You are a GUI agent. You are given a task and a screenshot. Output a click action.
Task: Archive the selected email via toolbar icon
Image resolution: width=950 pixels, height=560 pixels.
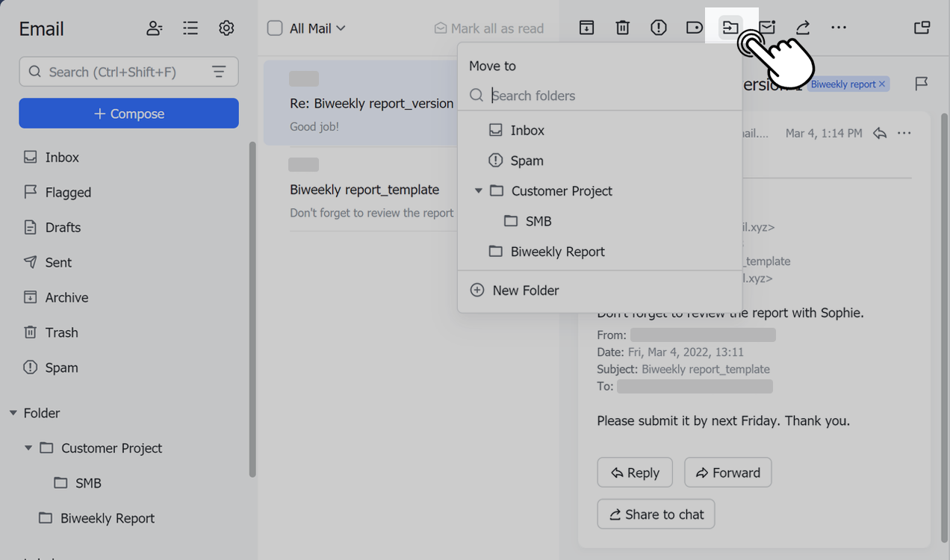(587, 28)
